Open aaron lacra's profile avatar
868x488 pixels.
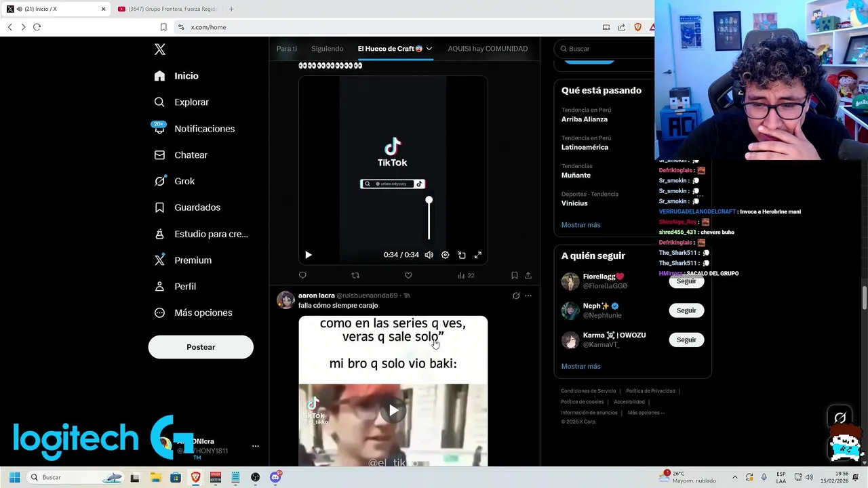tap(285, 300)
